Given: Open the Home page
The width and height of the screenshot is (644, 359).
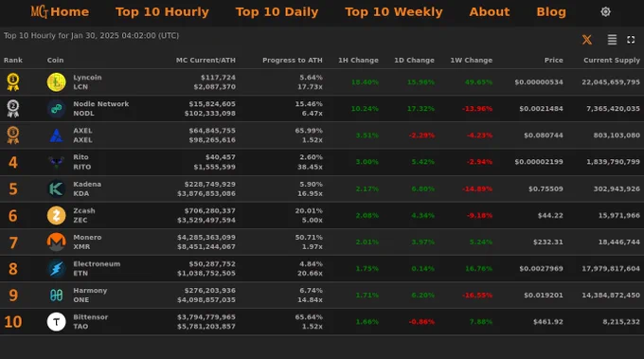Looking at the screenshot, I should click(x=69, y=12).
